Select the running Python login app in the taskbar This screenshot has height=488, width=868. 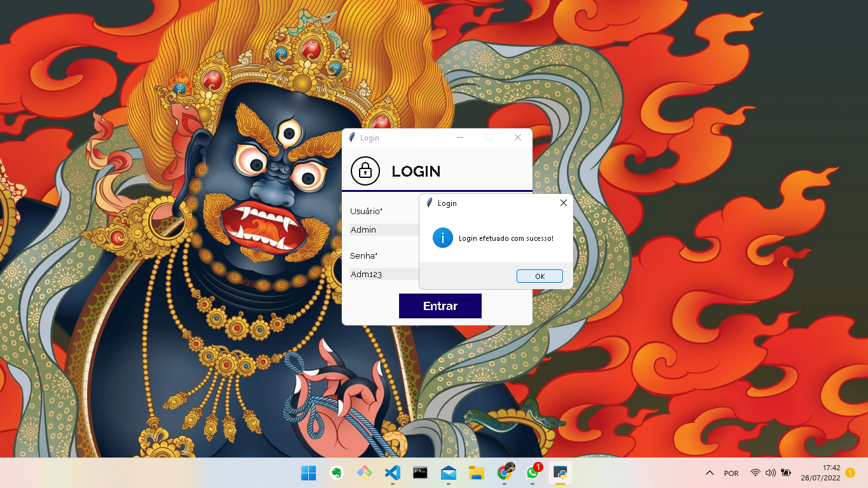[560, 473]
